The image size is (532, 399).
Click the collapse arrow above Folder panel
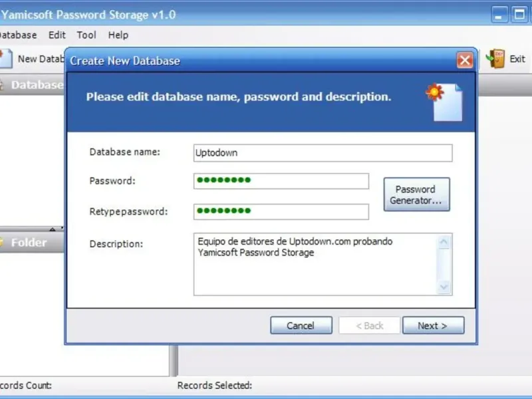[53, 229]
